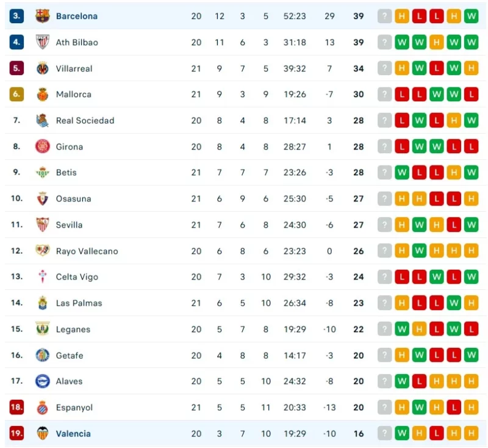488x448 pixels.
Task: Click the Real Sociedad crest icon
Action: pyautogui.click(x=42, y=120)
